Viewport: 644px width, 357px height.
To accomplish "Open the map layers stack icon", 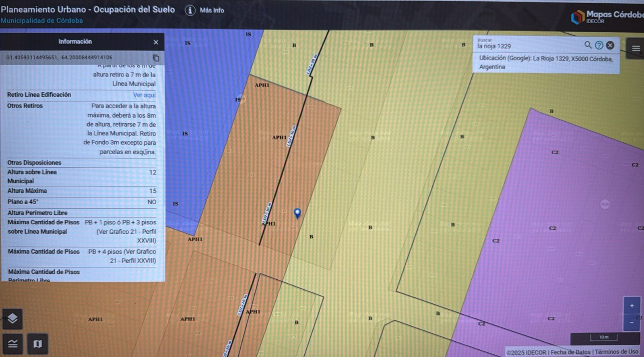I will [x=12, y=319].
